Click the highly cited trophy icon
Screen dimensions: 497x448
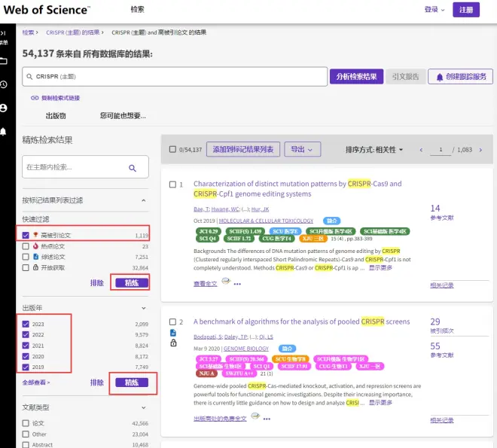pyautogui.click(x=35, y=235)
